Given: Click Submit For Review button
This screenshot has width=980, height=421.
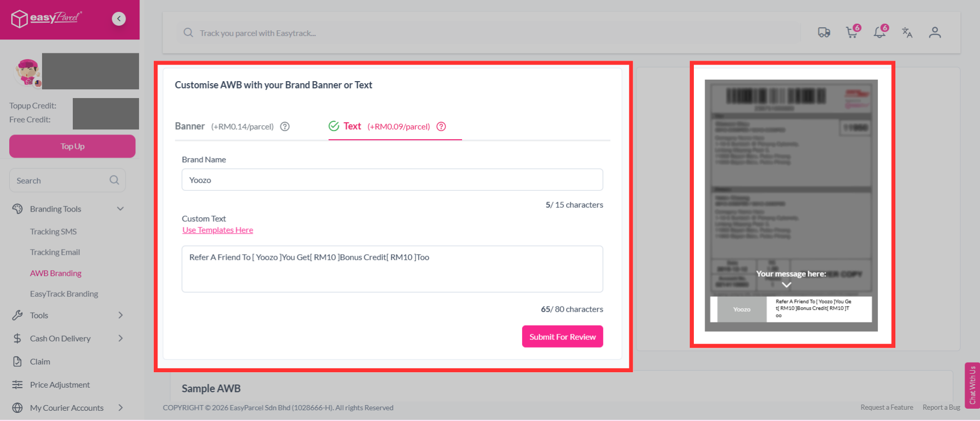Looking at the screenshot, I should 563,337.
